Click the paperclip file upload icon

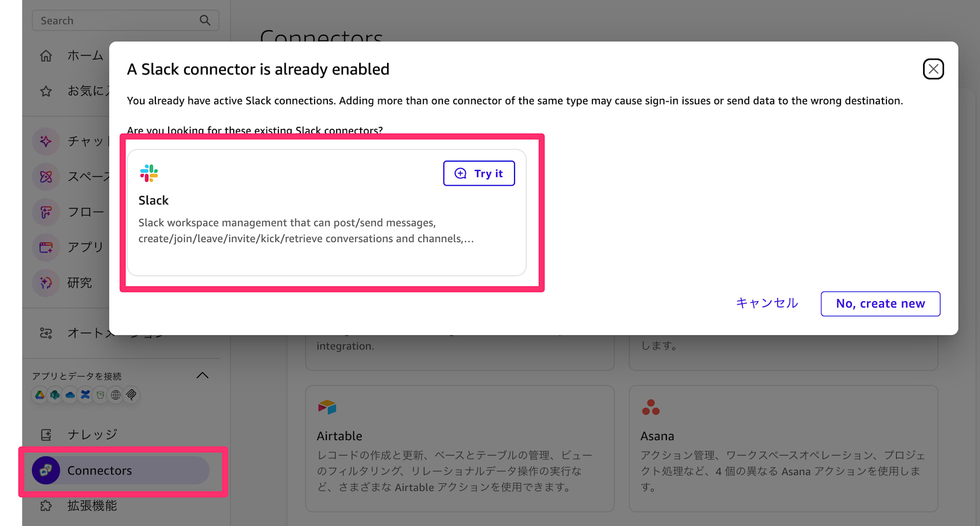(x=131, y=395)
